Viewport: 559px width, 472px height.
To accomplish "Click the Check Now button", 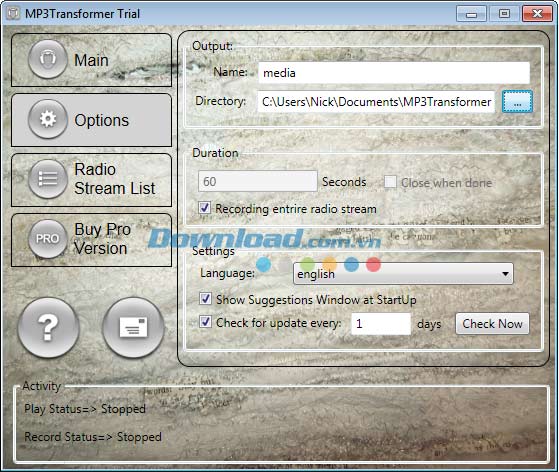I will 492,324.
